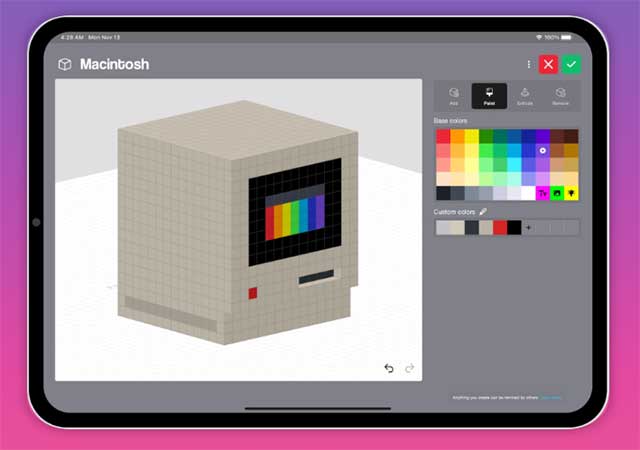
Task: Add a new custom color with plus
Action: pos(528,227)
